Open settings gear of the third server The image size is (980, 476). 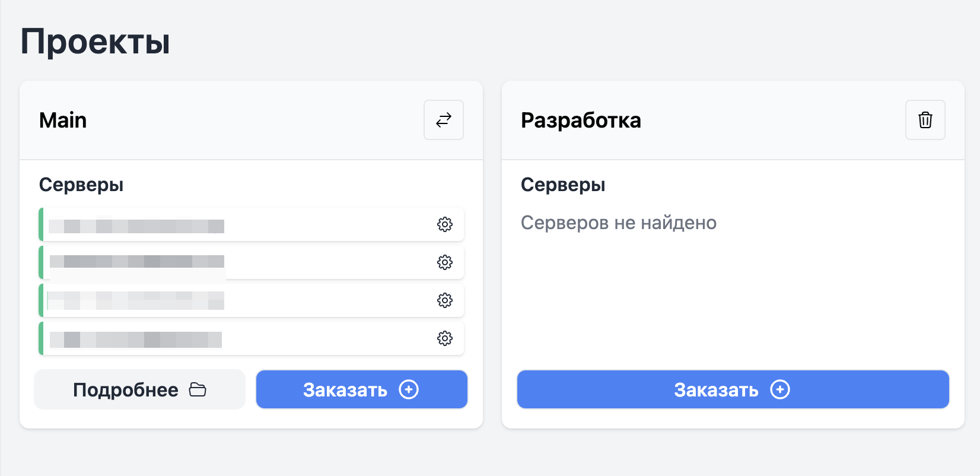pos(445,300)
